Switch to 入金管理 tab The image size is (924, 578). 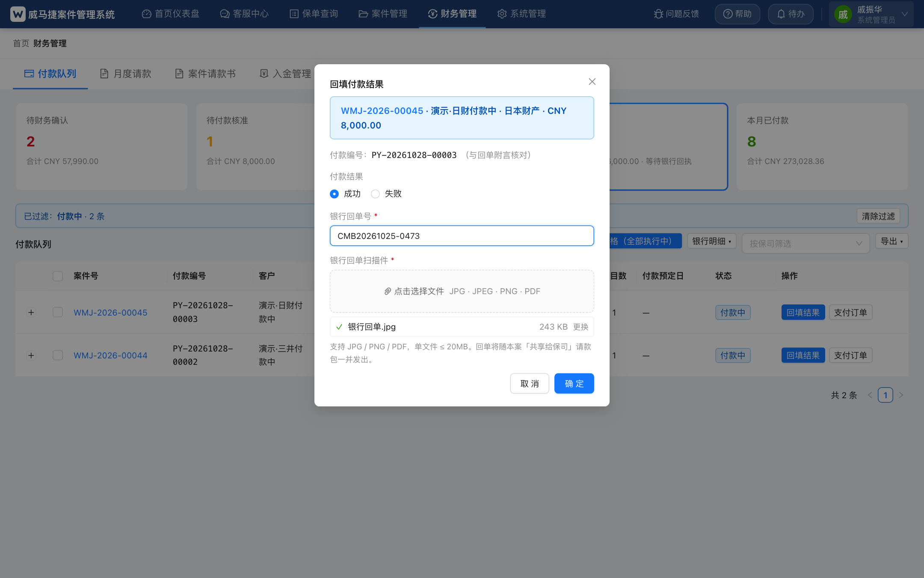[285, 74]
